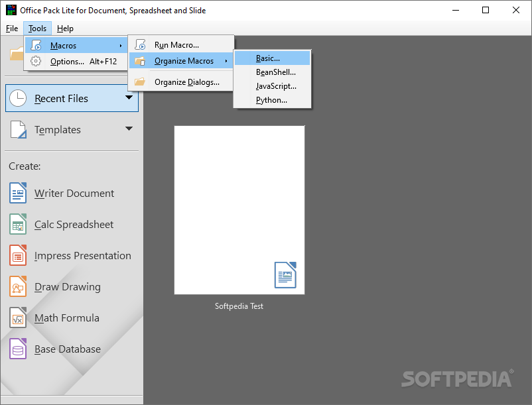Viewport: 532px width, 405px height.
Task: Create a new Draw Drawing
Action: (72, 286)
